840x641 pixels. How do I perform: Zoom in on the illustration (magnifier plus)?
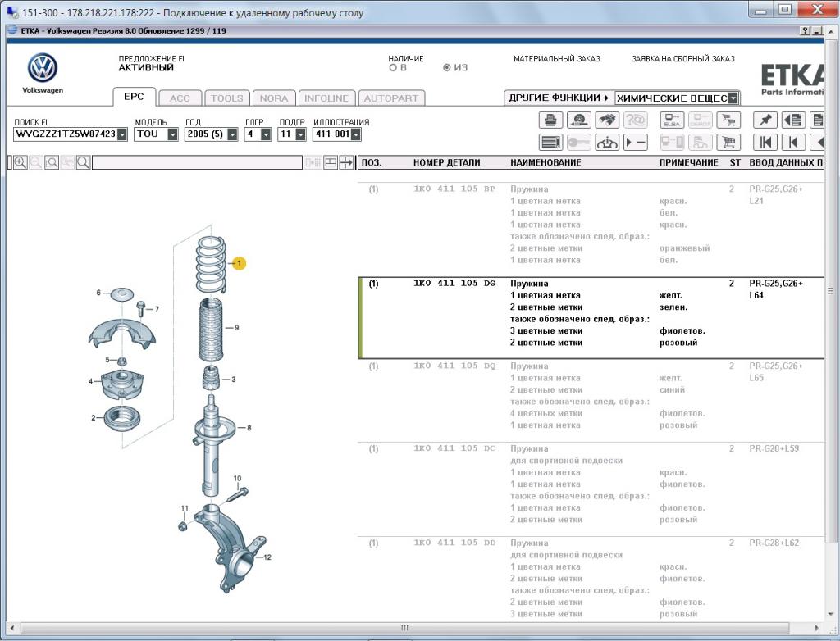21,162
